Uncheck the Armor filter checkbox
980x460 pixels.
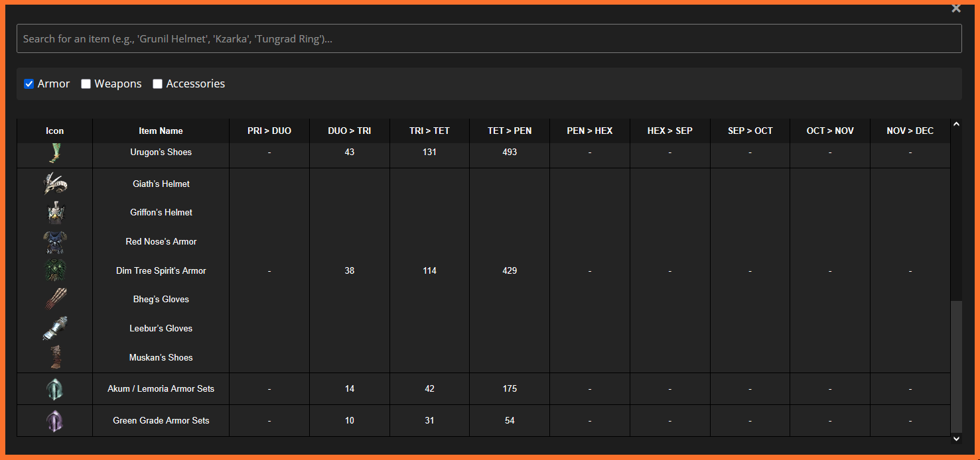(29, 84)
